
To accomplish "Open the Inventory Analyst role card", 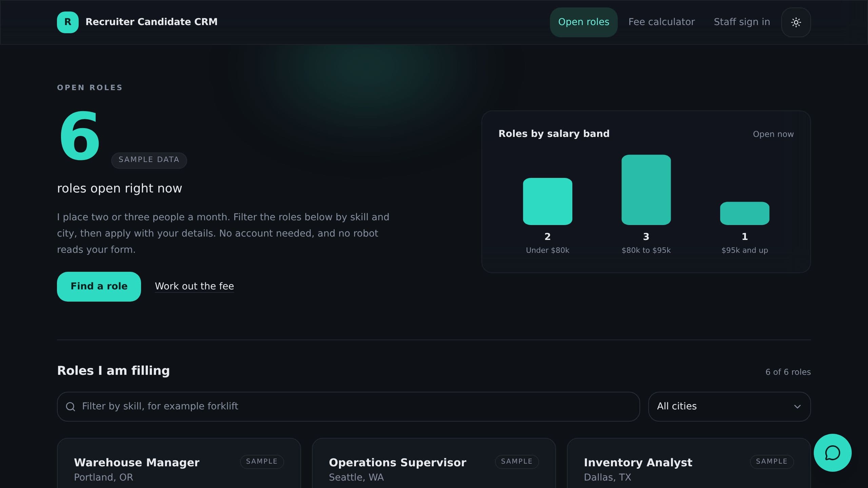I will pos(689,463).
